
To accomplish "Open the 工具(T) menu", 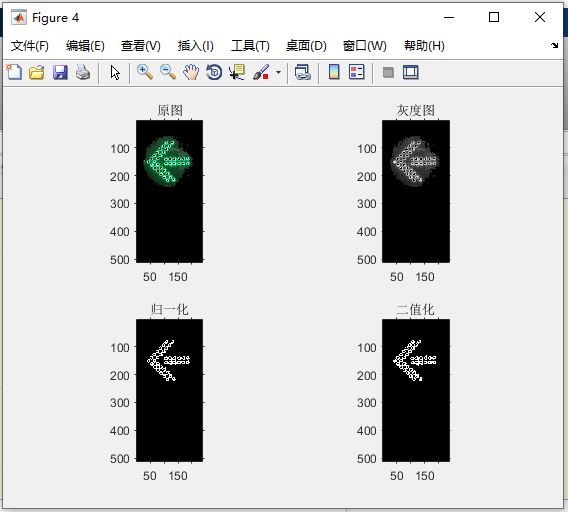I will click(250, 46).
